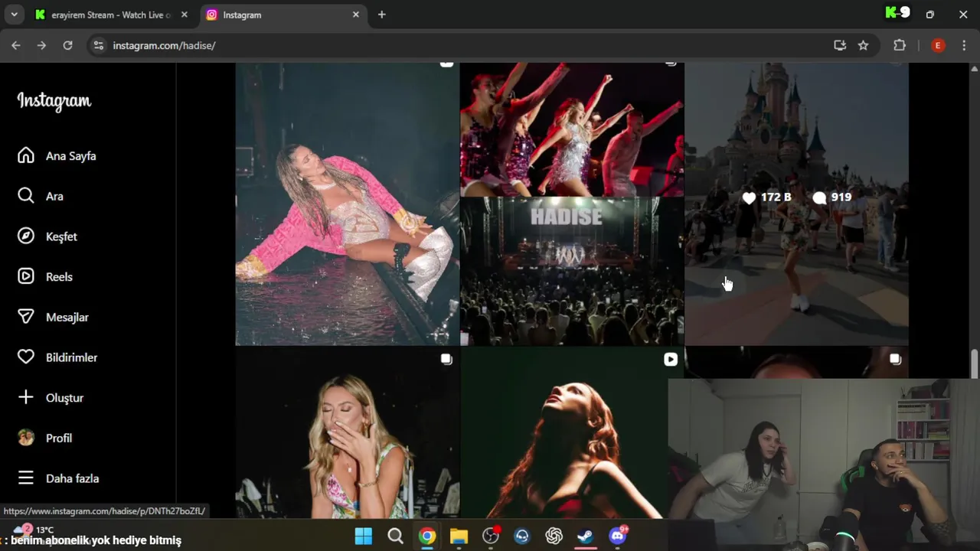
Task: Open the Chrome extensions puzzle icon
Action: click(x=900, y=45)
